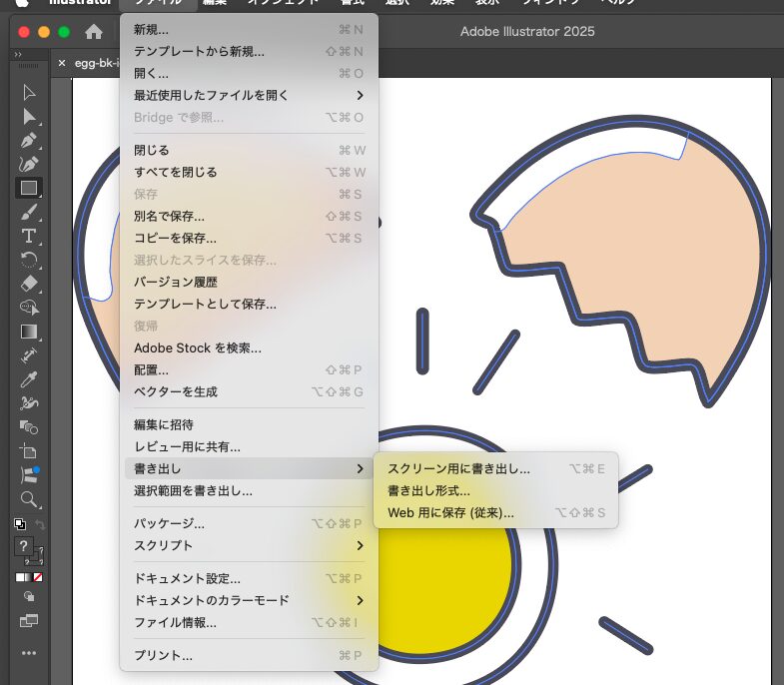Close the egg-bk document tab
The width and height of the screenshot is (784, 685).
click(62, 63)
